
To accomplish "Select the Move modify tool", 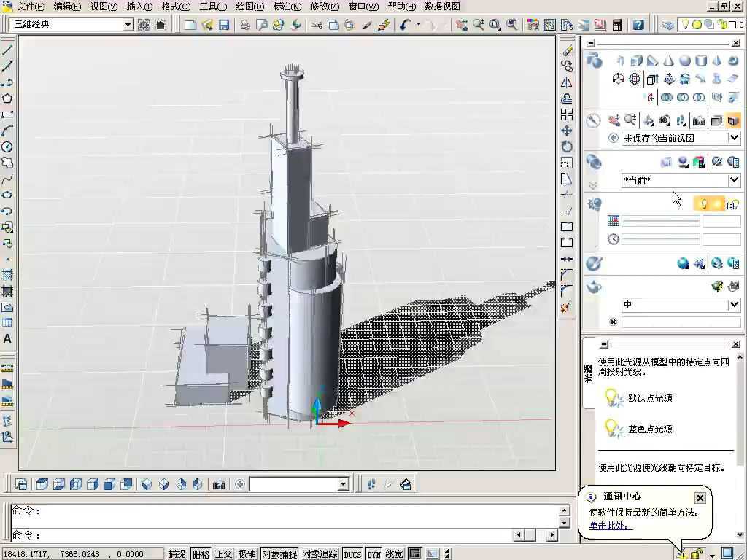I will click(x=567, y=131).
